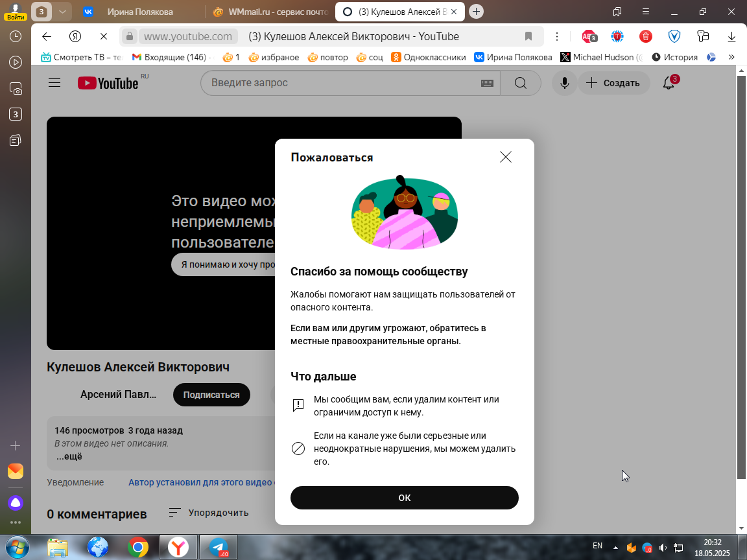Open the blue shield extension icon
Screen dimensions: 747x560
674,36
